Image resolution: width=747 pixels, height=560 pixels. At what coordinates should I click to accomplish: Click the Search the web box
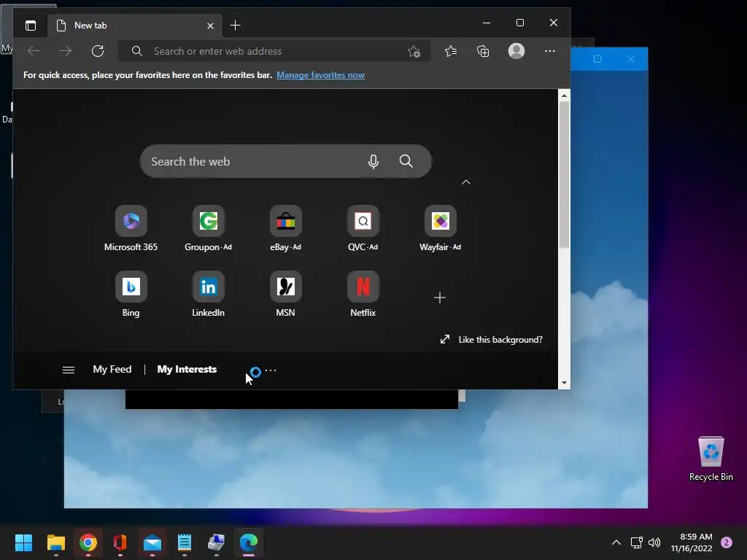[286, 161]
